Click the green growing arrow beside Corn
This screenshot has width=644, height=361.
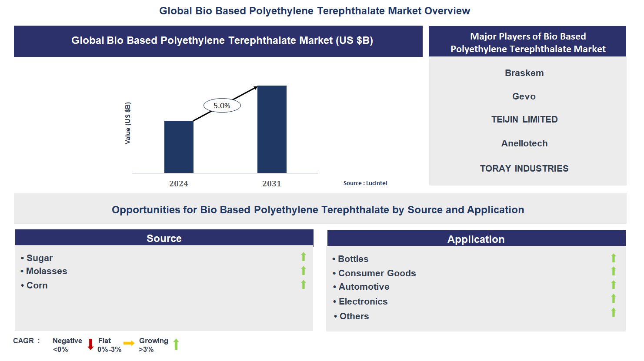pyautogui.click(x=303, y=285)
